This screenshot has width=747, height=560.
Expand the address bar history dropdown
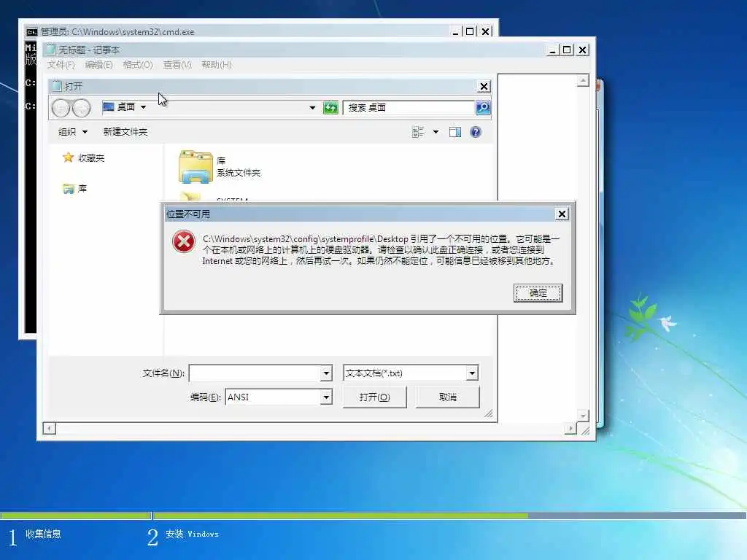coord(312,108)
